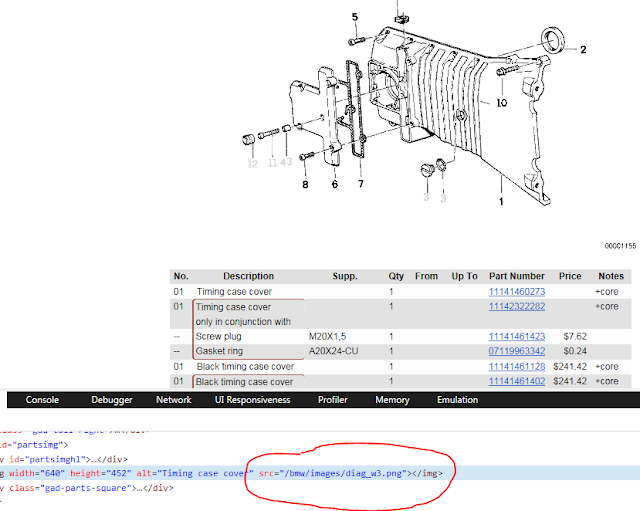640x511 pixels.
Task: Click the width="640" attribute
Action: coord(37,473)
